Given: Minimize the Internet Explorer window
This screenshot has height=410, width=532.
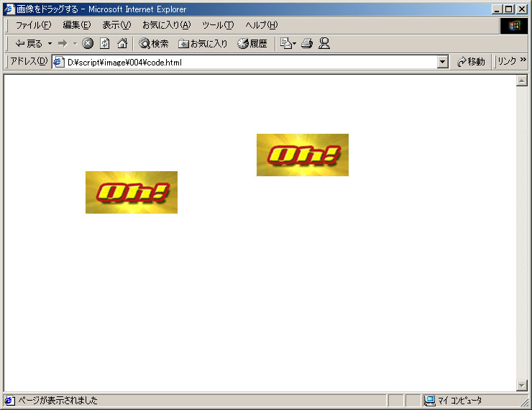Looking at the screenshot, I should tap(497, 9).
